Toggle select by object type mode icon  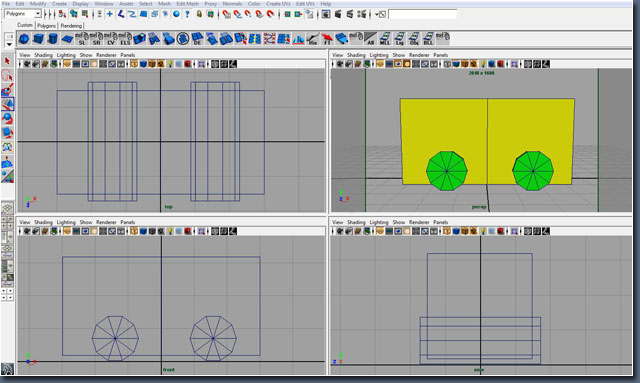click(x=73, y=14)
